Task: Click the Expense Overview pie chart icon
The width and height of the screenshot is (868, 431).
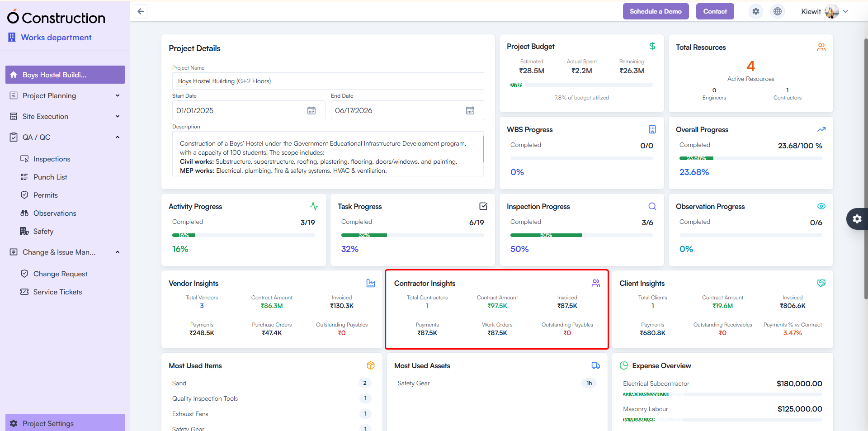Action: pos(624,365)
